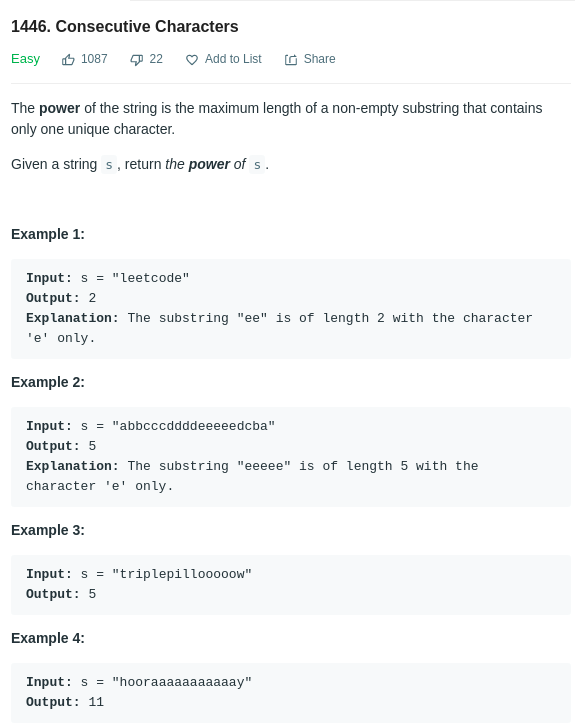Click the thumbs-up like icon
This screenshot has height=728, width=575.
[x=68, y=59]
